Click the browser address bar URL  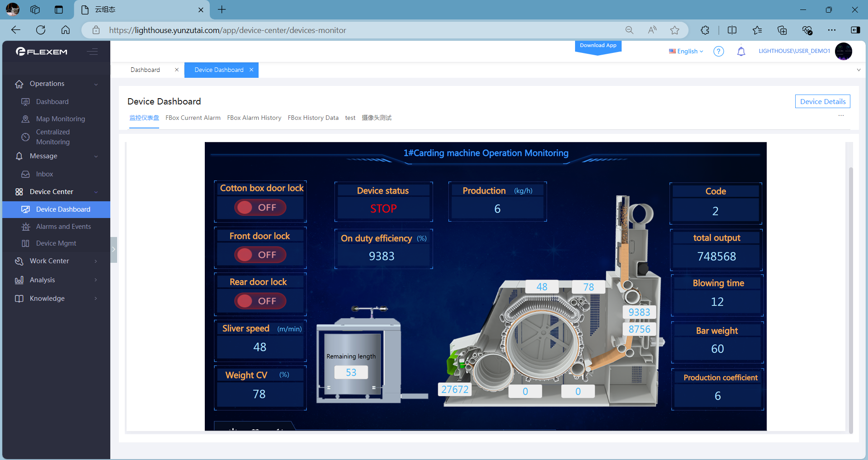coord(227,30)
